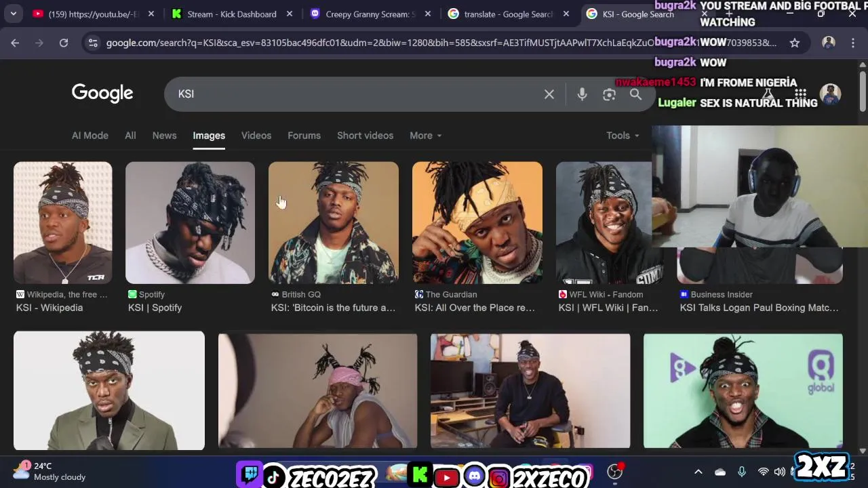Open the KSI - Wikipedia link
The height and width of the screenshot is (488, 868).
50,308
